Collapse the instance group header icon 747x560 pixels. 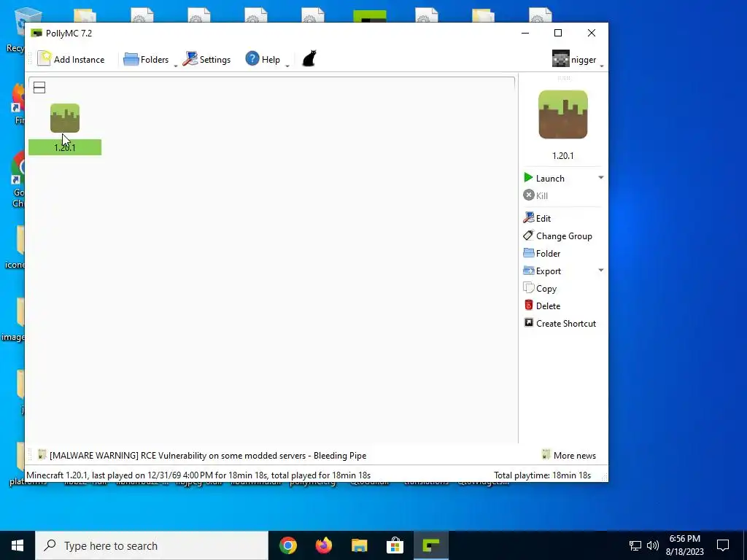39,87
